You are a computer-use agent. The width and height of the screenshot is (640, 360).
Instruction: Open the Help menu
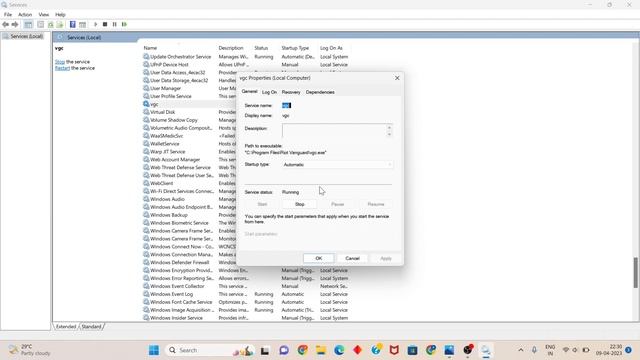[x=60, y=14]
